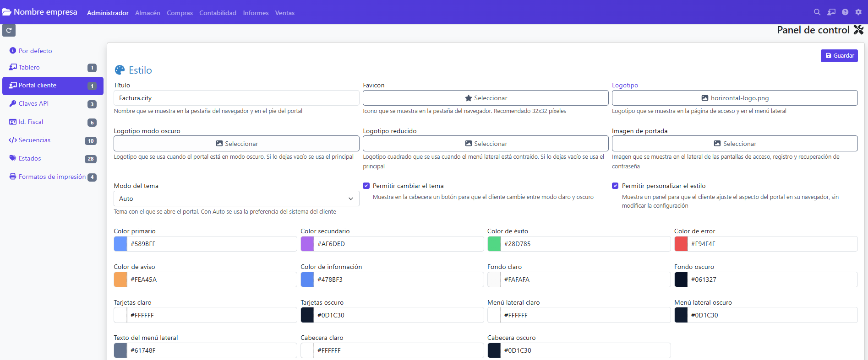The image size is (868, 360).
Task: Click the code icon beside Secuencias
Action: point(13,140)
